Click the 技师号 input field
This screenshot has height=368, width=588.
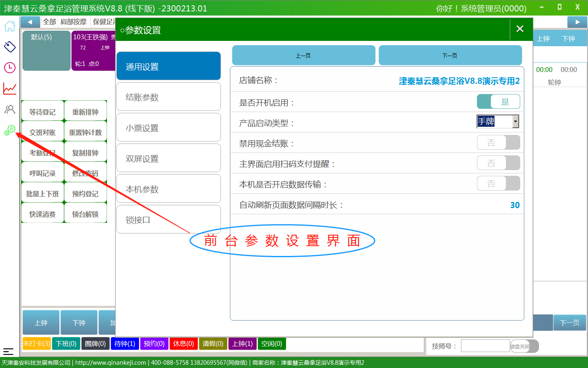485,346
